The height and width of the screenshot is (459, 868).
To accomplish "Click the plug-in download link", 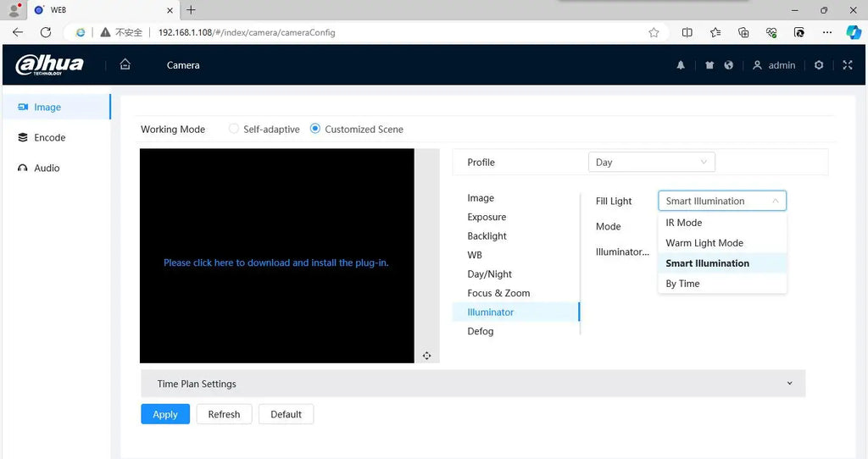I will (x=276, y=263).
